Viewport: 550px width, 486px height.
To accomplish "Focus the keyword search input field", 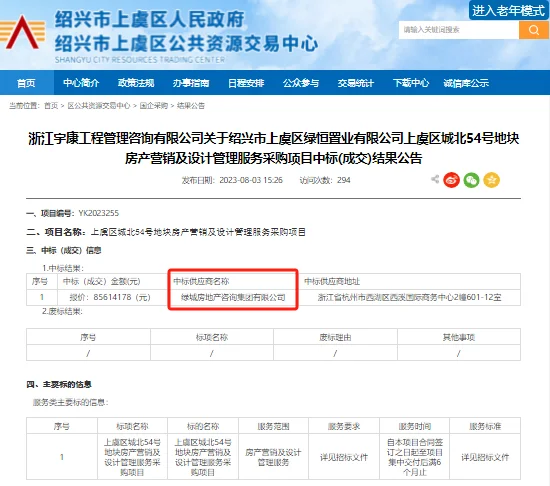I will pyautogui.click(x=459, y=30).
